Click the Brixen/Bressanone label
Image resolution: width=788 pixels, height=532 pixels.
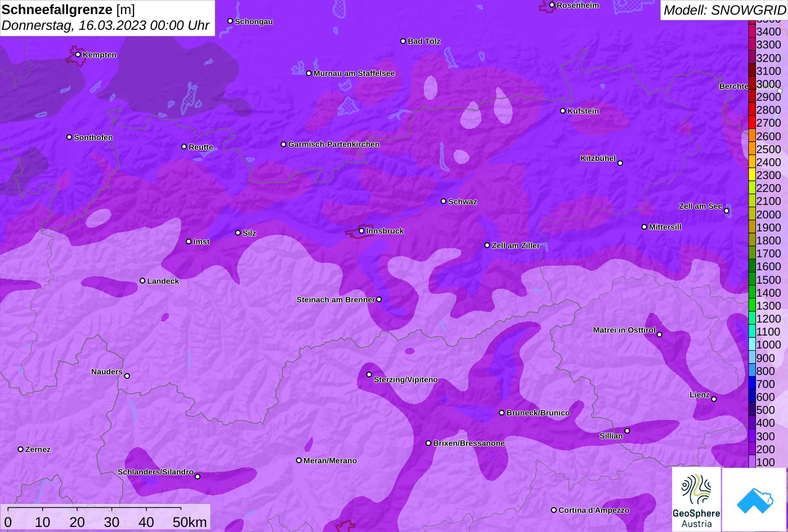(x=469, y=444)
